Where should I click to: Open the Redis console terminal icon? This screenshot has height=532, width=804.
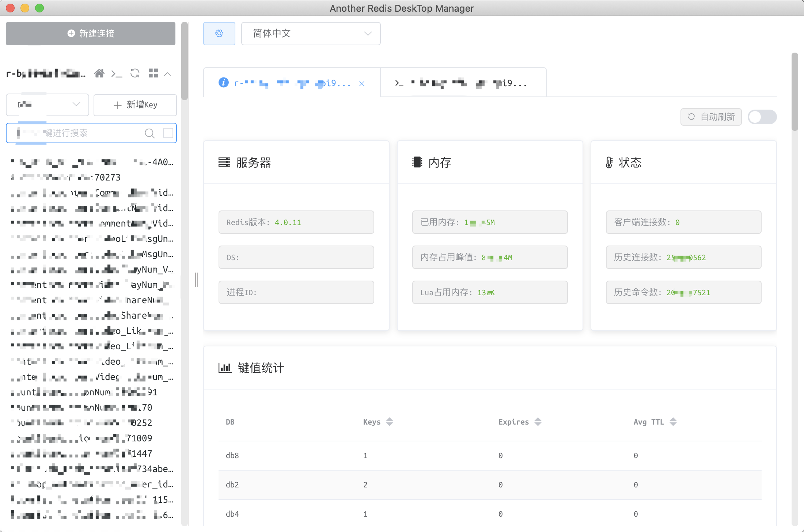pos(117,74)
